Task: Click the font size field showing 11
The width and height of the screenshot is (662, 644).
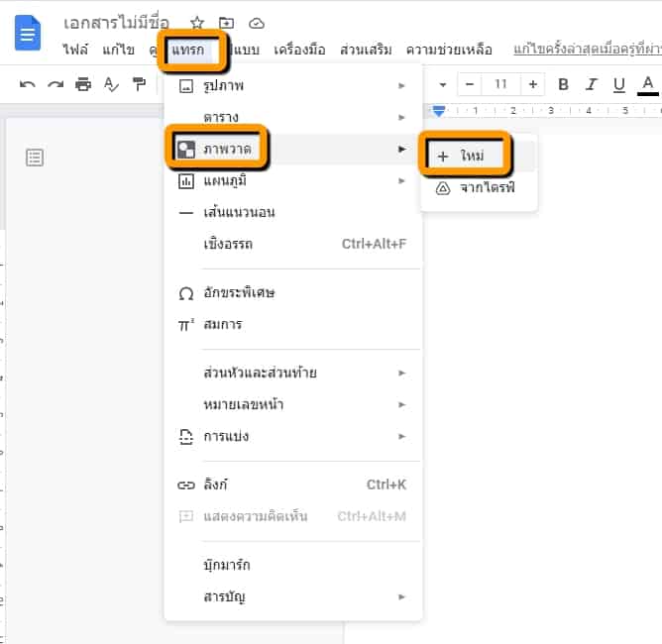Action: point(500,84)
